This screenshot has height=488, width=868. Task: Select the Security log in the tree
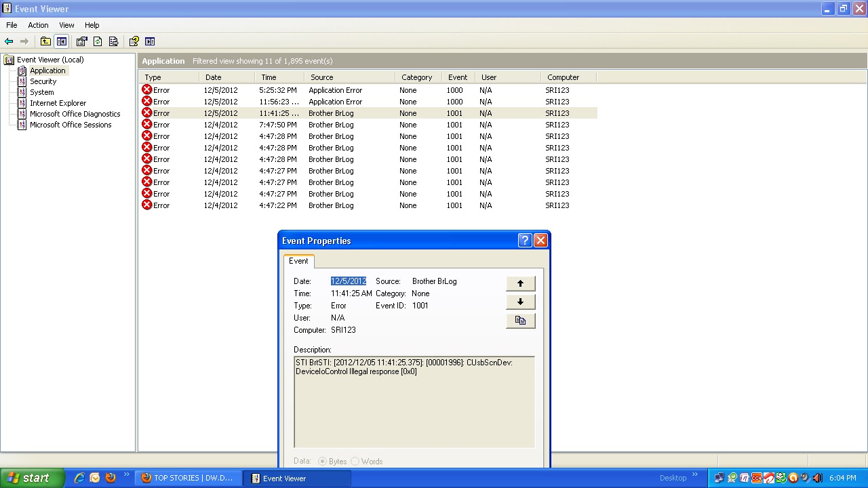(x=43, y=81)
